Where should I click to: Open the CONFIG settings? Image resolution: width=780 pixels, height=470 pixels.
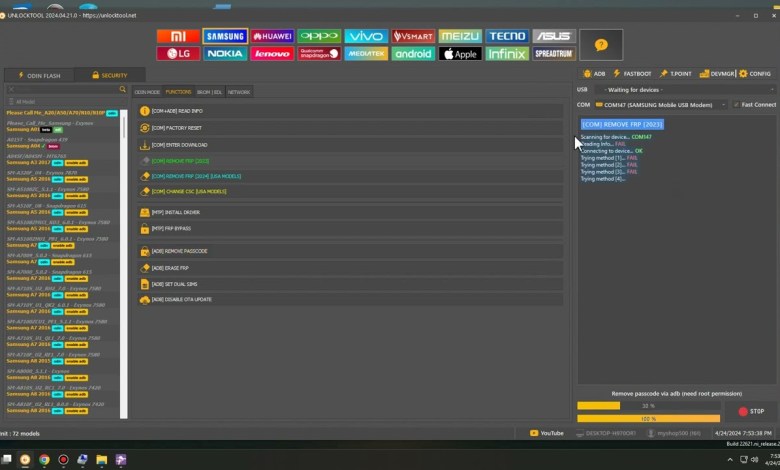(755, 74)
